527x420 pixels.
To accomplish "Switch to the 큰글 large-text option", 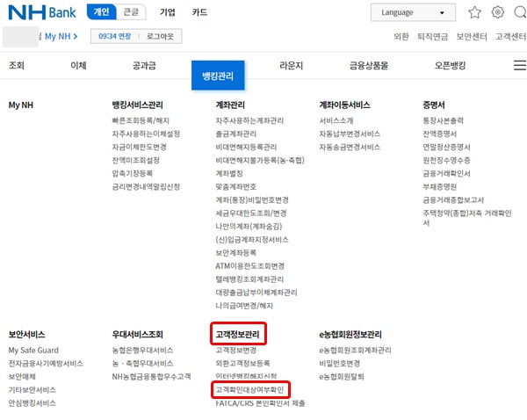I will [131, 12].
